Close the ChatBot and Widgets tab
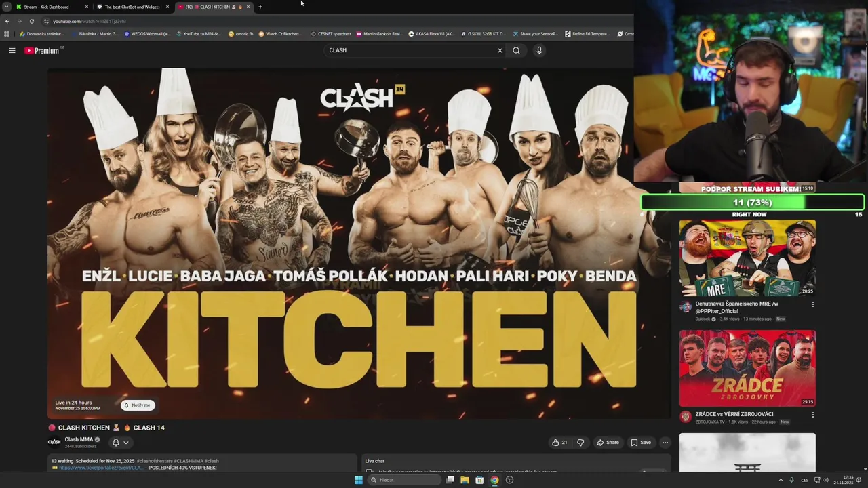The height and width of the screenshot is (488, 868). pos(167,7)
